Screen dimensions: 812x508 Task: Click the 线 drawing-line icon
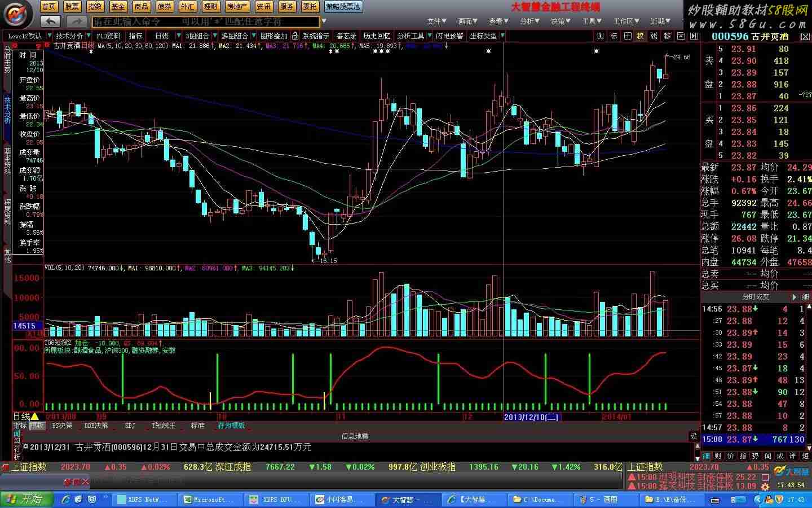pos(654,36)
